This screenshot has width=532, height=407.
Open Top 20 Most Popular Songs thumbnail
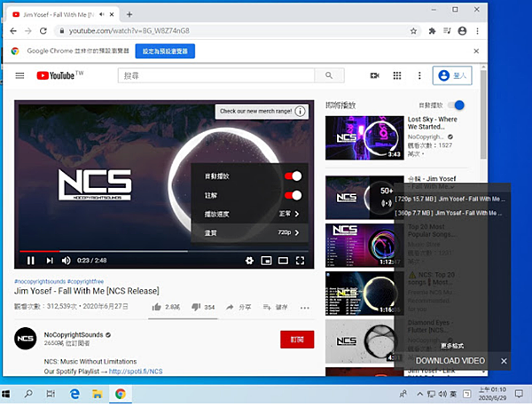(364, 246)
